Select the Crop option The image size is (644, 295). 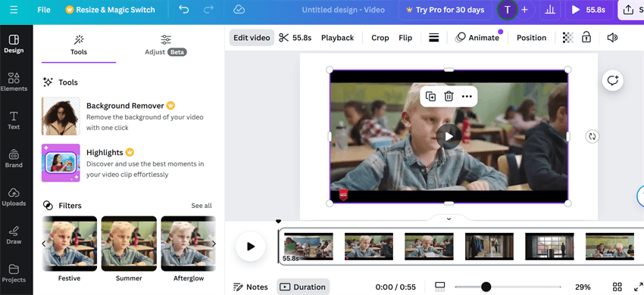click(x=380, y=38)
